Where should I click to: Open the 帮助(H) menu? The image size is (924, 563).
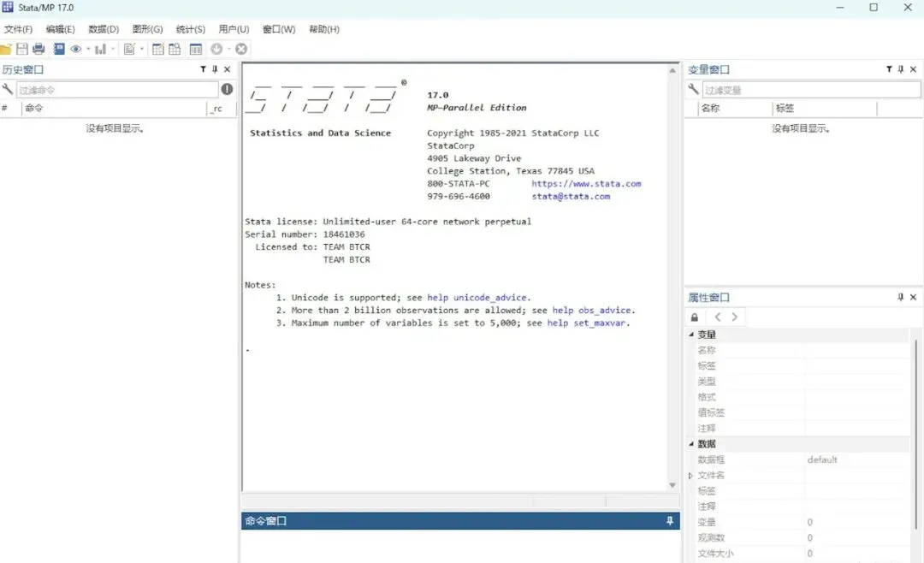pos(324,29)
